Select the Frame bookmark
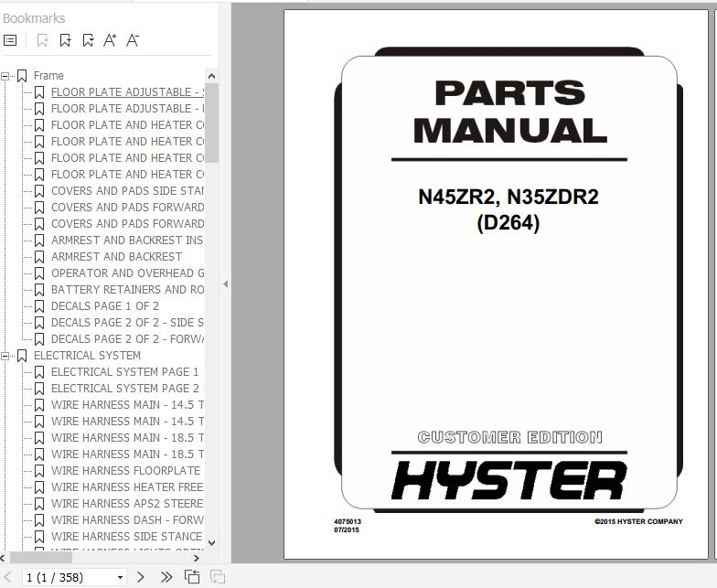Viewport: 717px width, 588px height. pyautogui.click(x=48, y=76)
